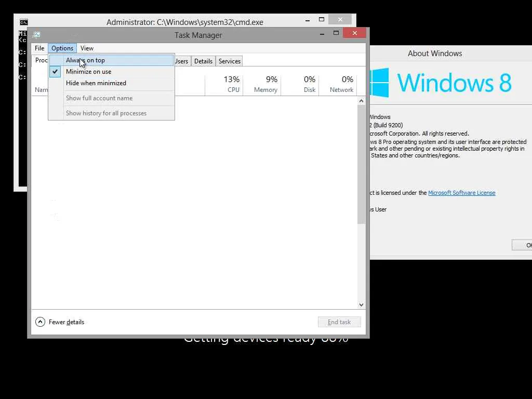Close the Task Manager window
Screen dimensions: 532x399
pyautogui.click(x=354, y=33)
